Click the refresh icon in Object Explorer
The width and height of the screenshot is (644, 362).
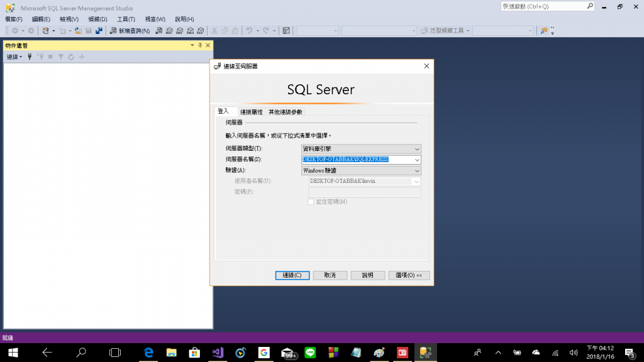(71, 57)
